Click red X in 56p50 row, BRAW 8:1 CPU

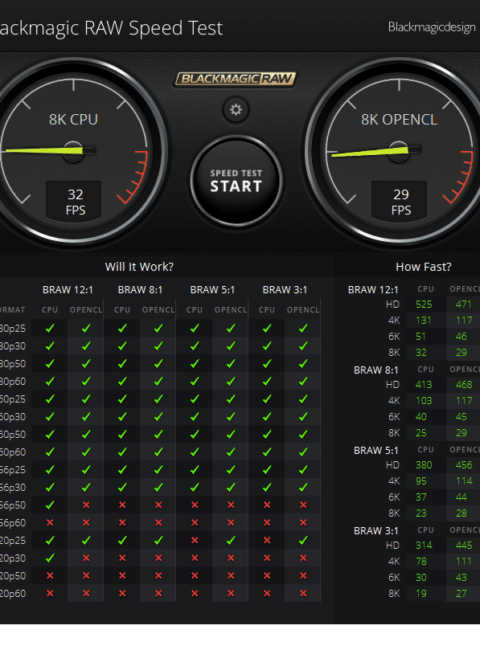click(122, 505)
